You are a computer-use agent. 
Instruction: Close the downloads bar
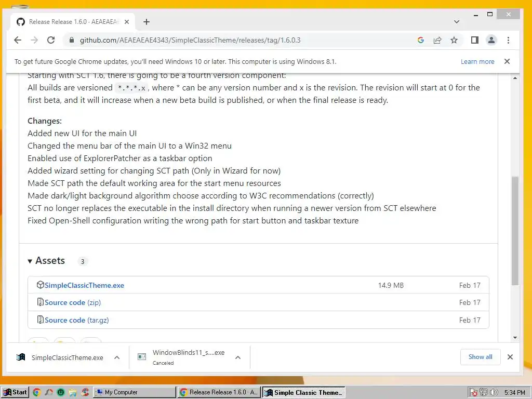510,357
